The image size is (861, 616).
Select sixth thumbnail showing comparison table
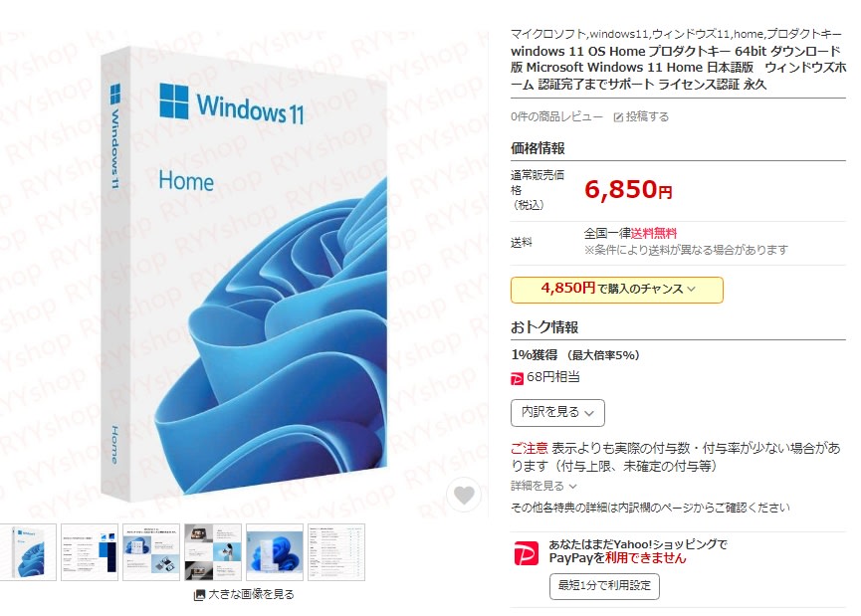click(x=336, y=551)
